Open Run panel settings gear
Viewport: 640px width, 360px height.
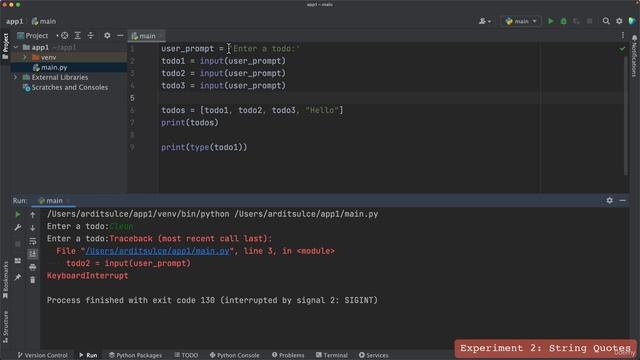pyautogui.click(x=609, y=200)
